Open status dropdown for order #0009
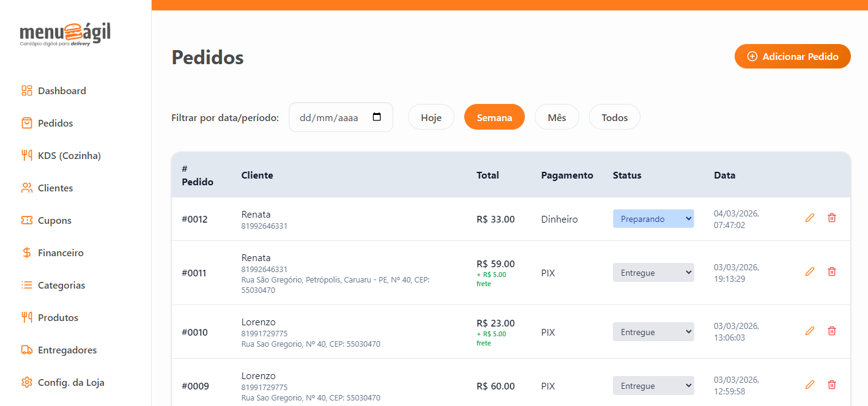Viewport: 868px width, 406px height. 653,386
